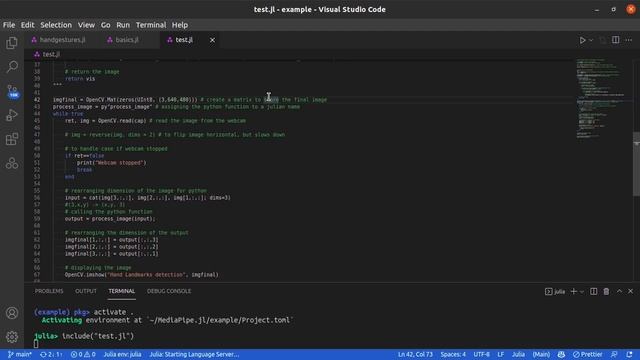Switch to the handgestures.jl tab

click(x=58, y=40)
